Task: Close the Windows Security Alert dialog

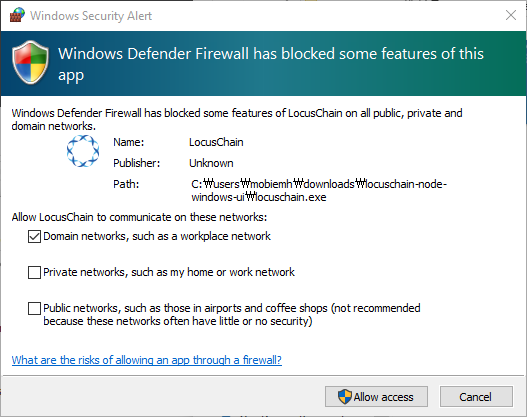Action: coord(511,15)
